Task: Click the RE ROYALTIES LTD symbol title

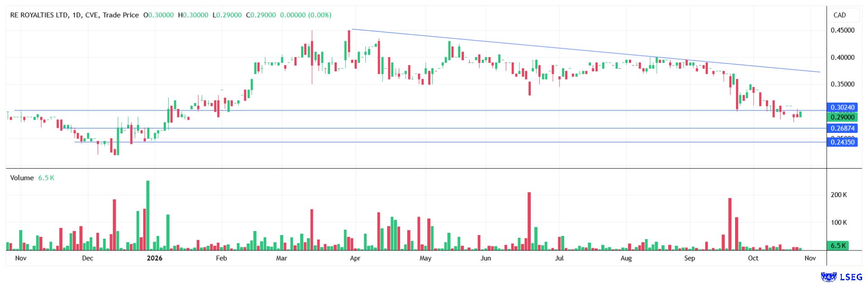Action: pyautogui.click(x=39, y=15)
